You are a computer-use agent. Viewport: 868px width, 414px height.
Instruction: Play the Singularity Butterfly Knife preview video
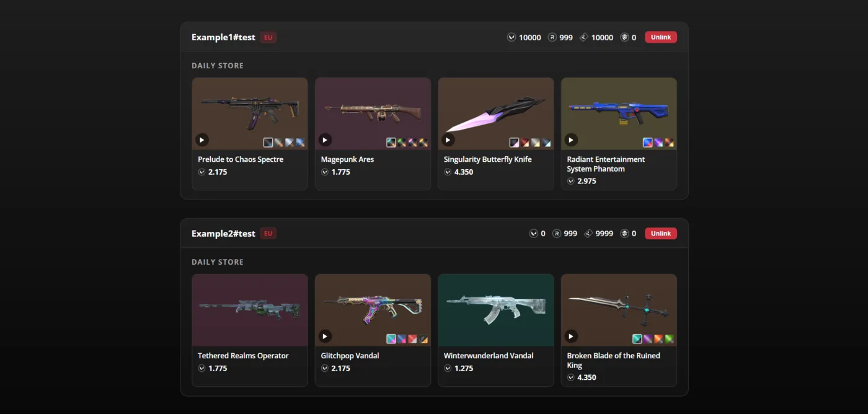pos(448,140)
